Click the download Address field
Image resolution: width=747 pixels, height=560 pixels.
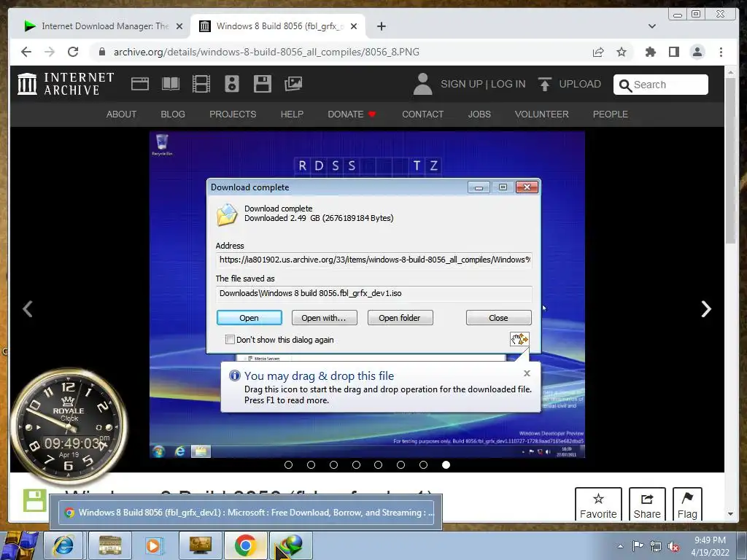pos(374,260)
